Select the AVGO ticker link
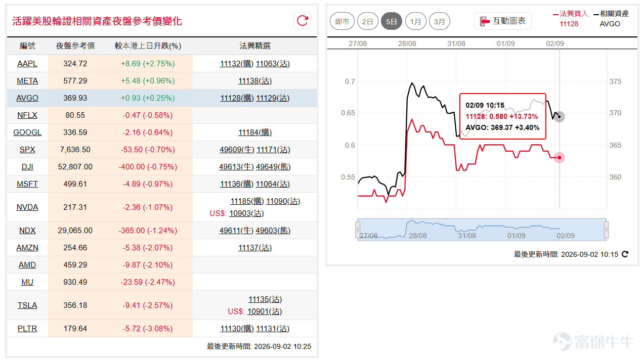Screen dimensions: 644x360 [x=27, y=98]
